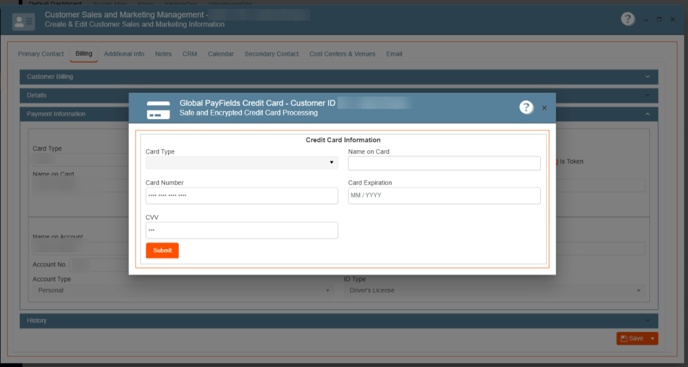The width and height of the screenshot is (688, 367).
Task: Click the customer contact card icon in the window header
Action: tap(23, 22)
